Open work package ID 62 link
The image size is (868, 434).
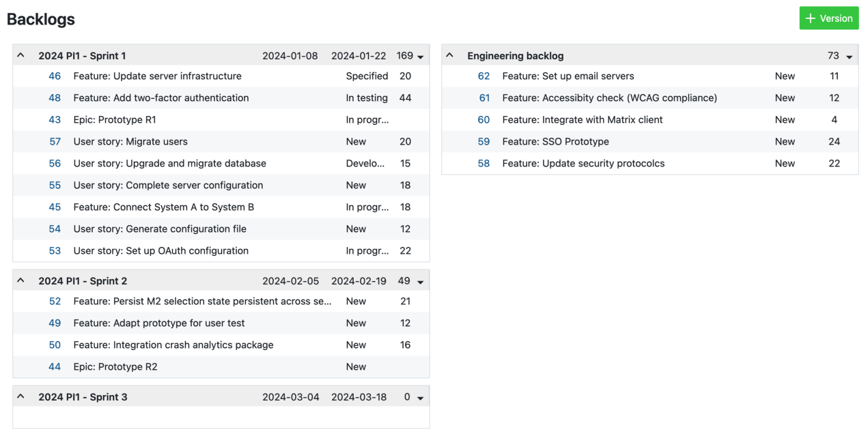pos(484,76)
